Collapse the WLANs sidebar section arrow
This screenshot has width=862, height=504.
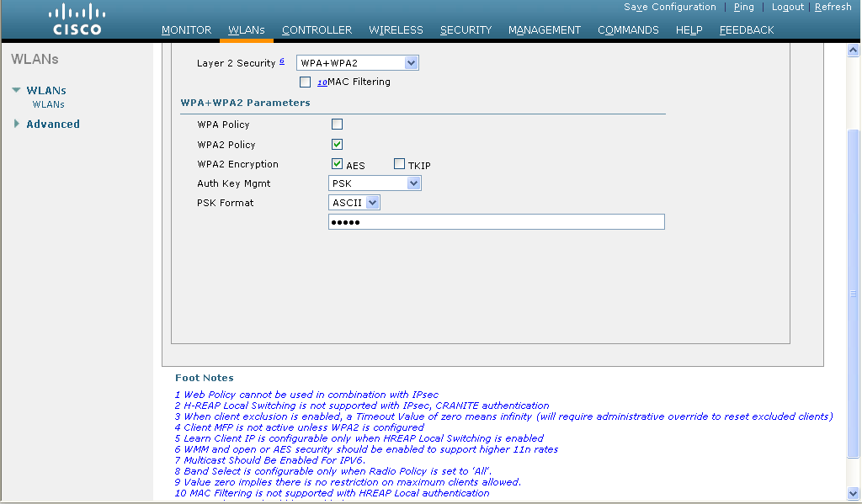tap(17, 90)
